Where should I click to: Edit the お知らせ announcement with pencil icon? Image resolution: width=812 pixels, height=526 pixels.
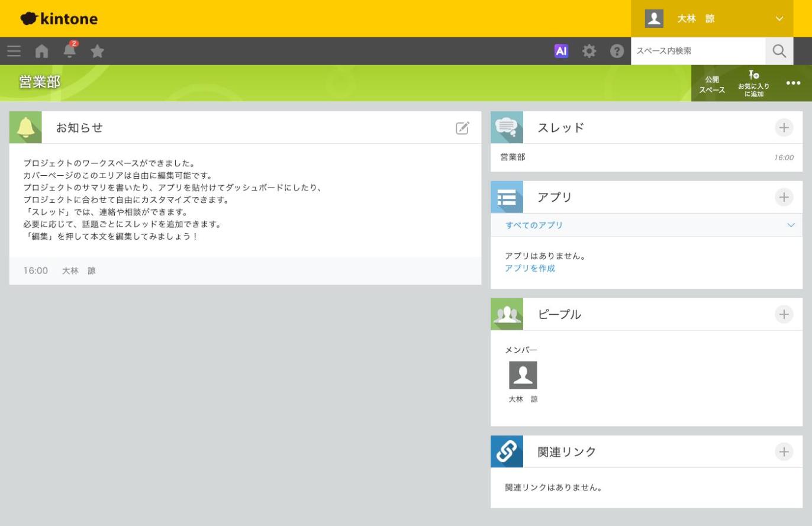click(462, 128)
